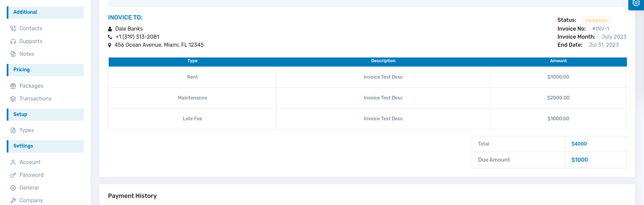Click the Partial Paid status badge
Screen dimensions: 644x205
tap(596, 20)
